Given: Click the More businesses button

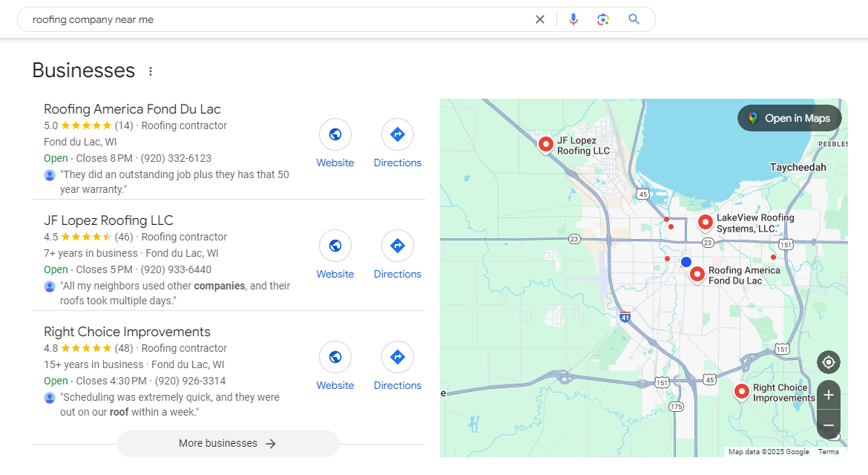Looking at the screenshot, I should (x=228, y=443).
